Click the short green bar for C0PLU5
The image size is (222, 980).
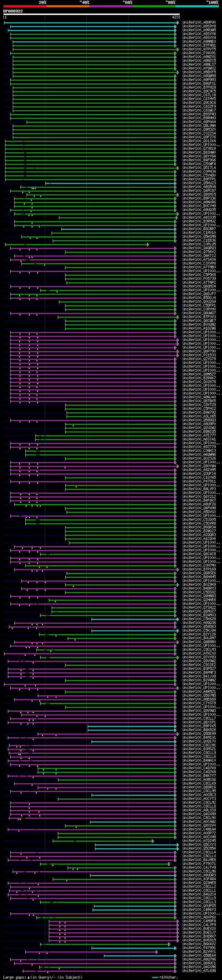[x=77, y=244]
